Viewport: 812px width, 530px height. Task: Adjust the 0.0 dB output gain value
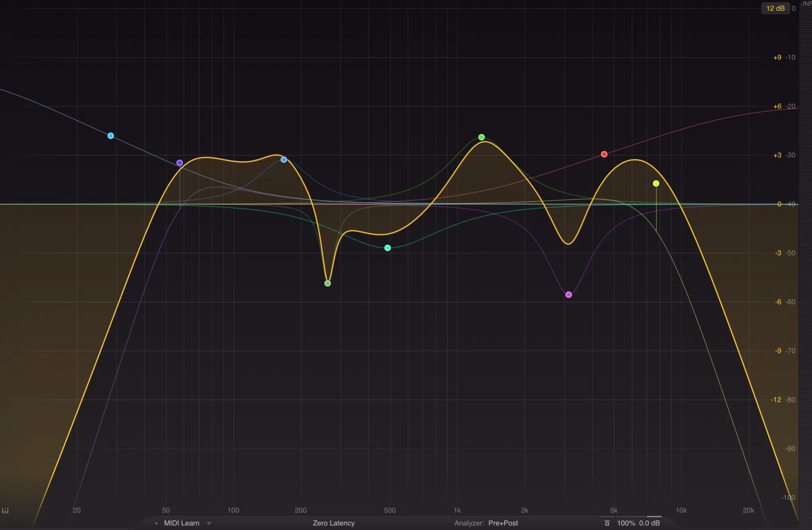650,523
